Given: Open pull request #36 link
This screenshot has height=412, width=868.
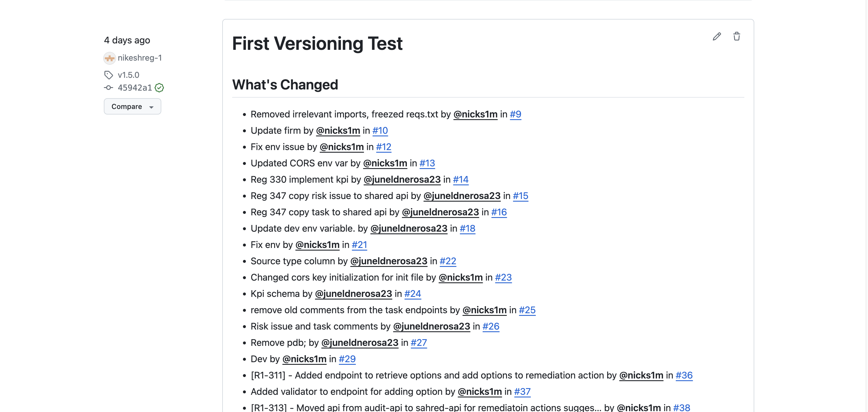Looking at the screenshot, I should click(x=684, y=375).
